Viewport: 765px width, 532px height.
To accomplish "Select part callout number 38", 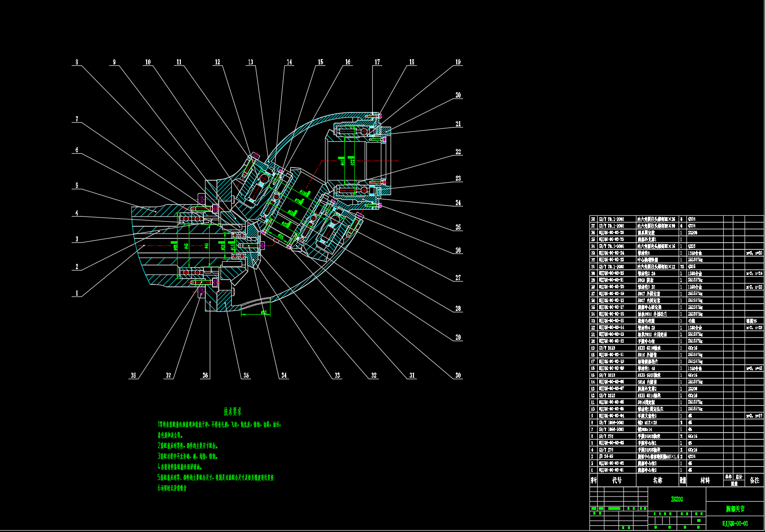I will 133,375.
